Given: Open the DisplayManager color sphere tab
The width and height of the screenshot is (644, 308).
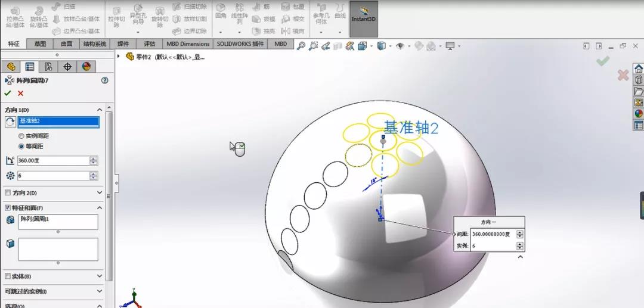Looking at the screenshot, I should (x=86, y=67).
